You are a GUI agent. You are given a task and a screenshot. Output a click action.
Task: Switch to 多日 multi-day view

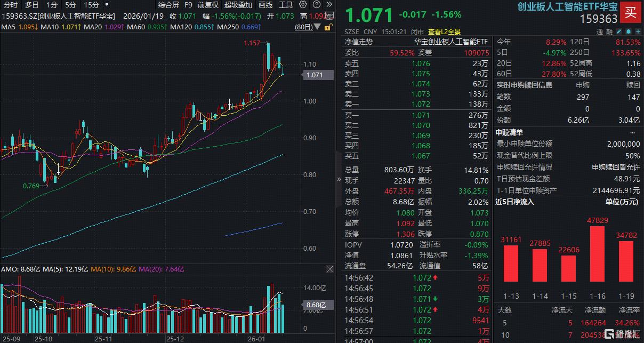tap(31, 5)
